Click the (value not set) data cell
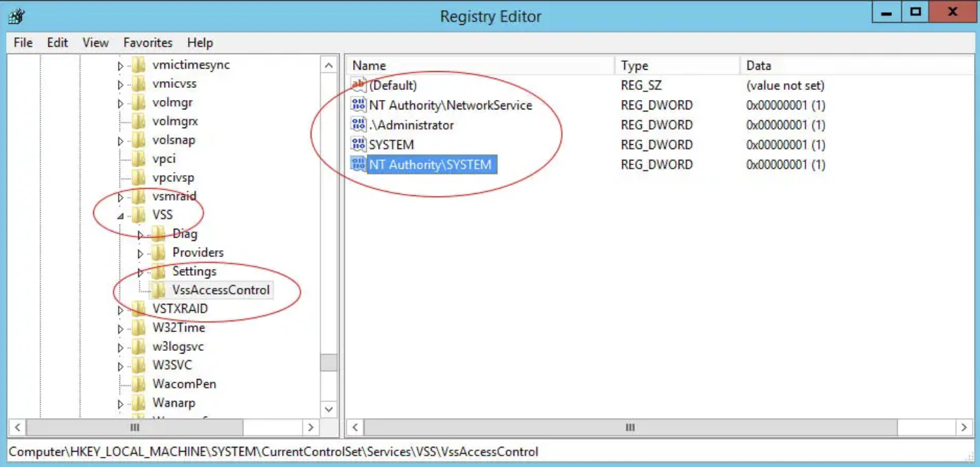This screenshot has height=467, width=980. pyautogui.click(x=785, y=85)
